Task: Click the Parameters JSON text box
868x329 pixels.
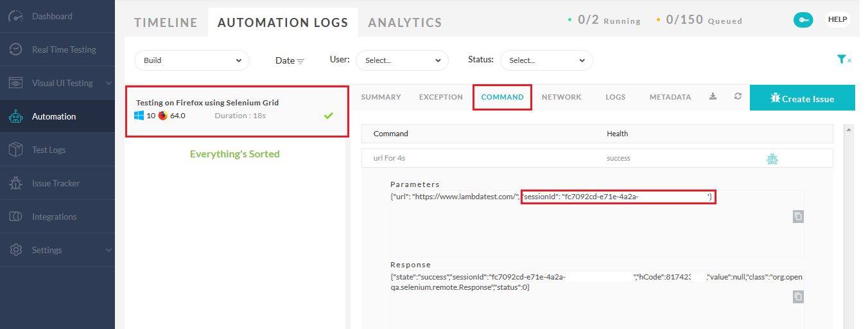Action: coord(597,222)
